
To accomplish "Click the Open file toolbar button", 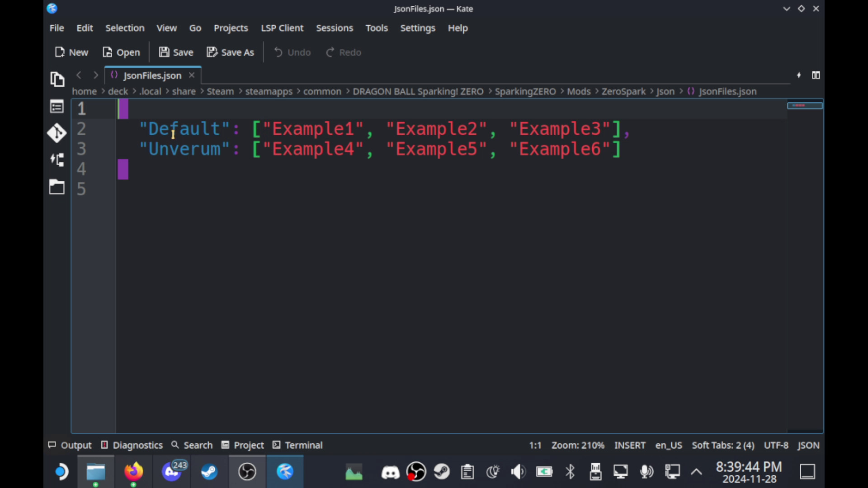I will 121,52.
